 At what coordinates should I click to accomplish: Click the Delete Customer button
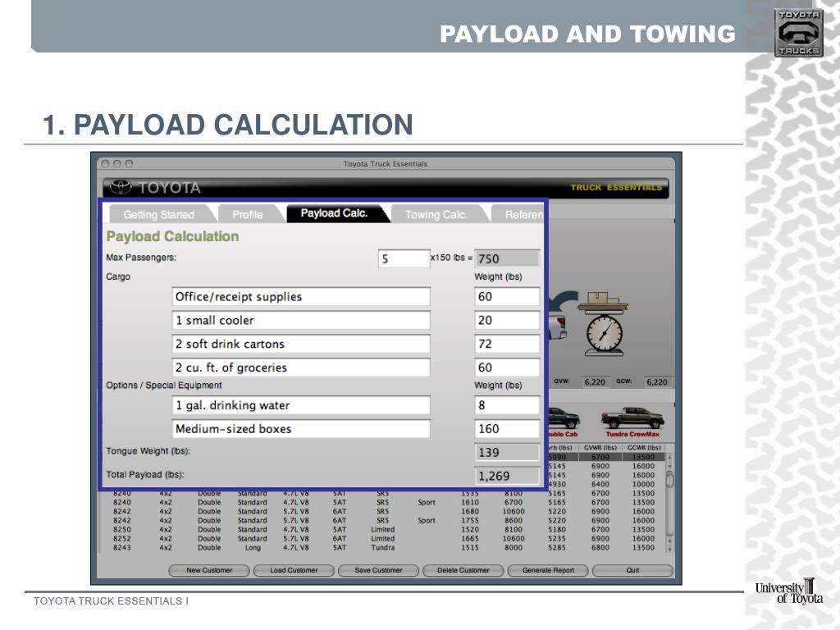click(x=463, y=571)
